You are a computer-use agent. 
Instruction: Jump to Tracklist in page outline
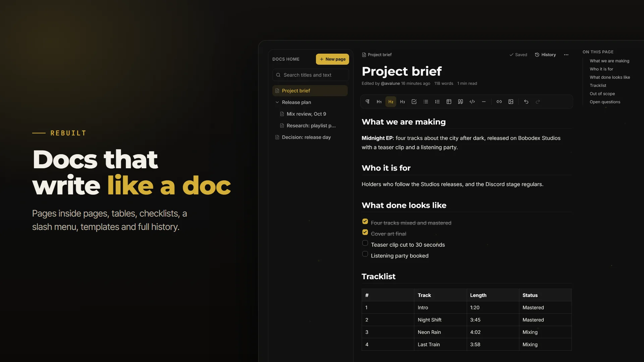click(598, 85)
